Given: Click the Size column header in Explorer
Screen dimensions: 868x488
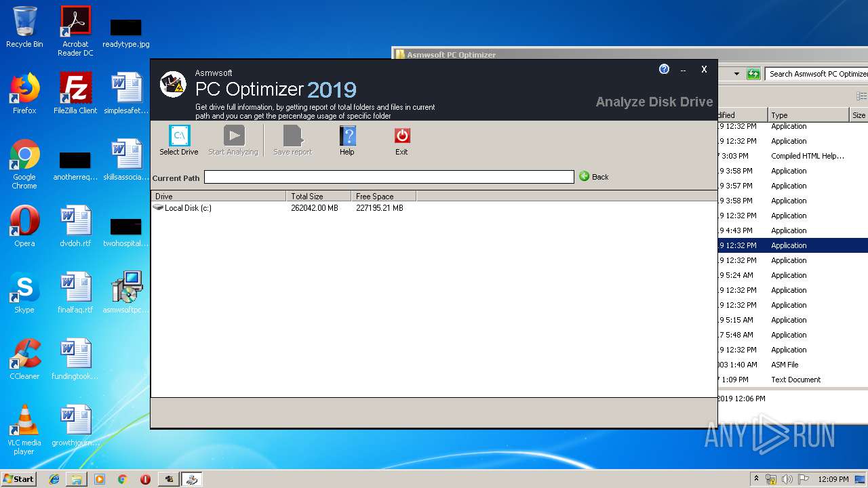Looking at the screenshot, I should pos(859,115).
